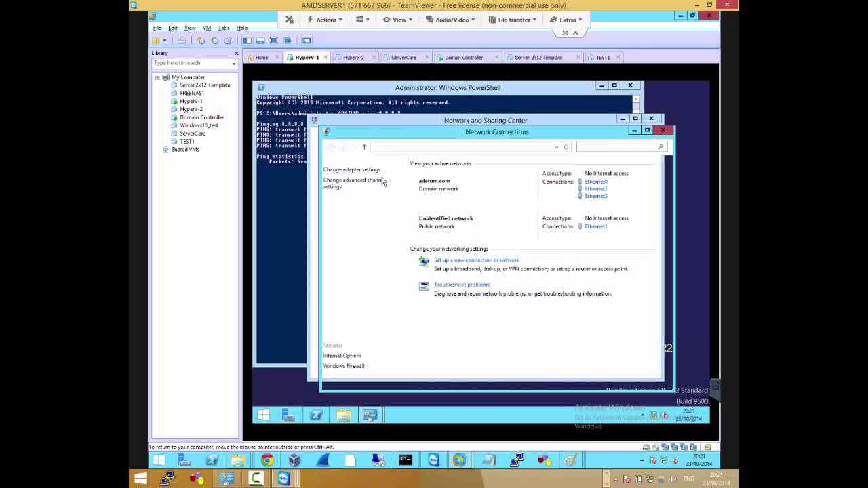Open the VMware Edit menu

pos(173,28)
